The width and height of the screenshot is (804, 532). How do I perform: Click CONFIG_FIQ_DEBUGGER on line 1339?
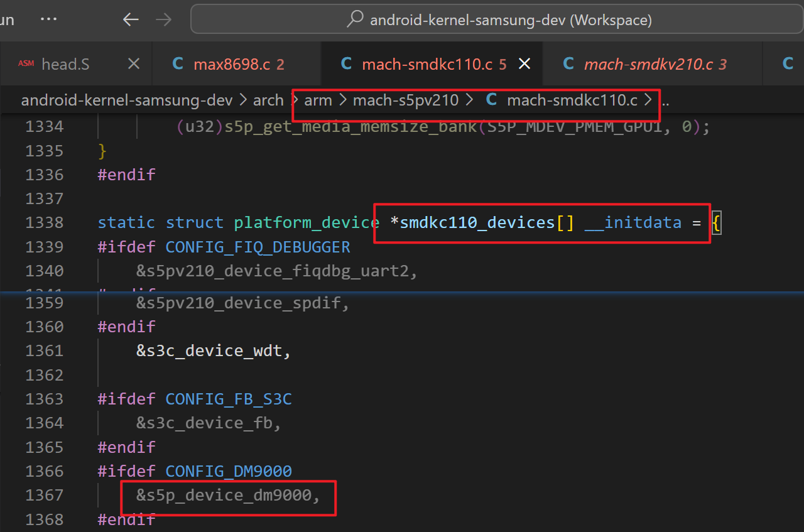[x=258, y=246]
